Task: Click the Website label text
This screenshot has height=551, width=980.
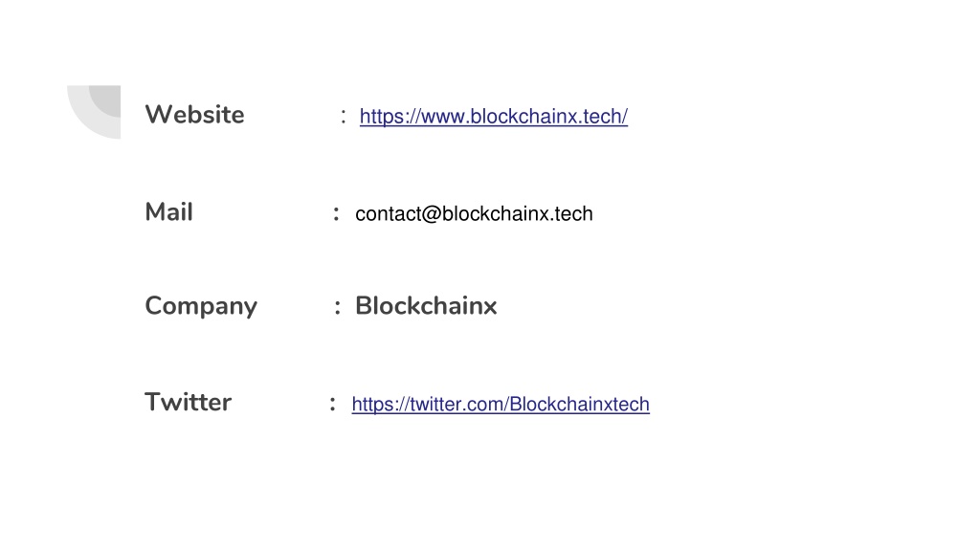Action: pyautogui.click(x=194, y=115)
